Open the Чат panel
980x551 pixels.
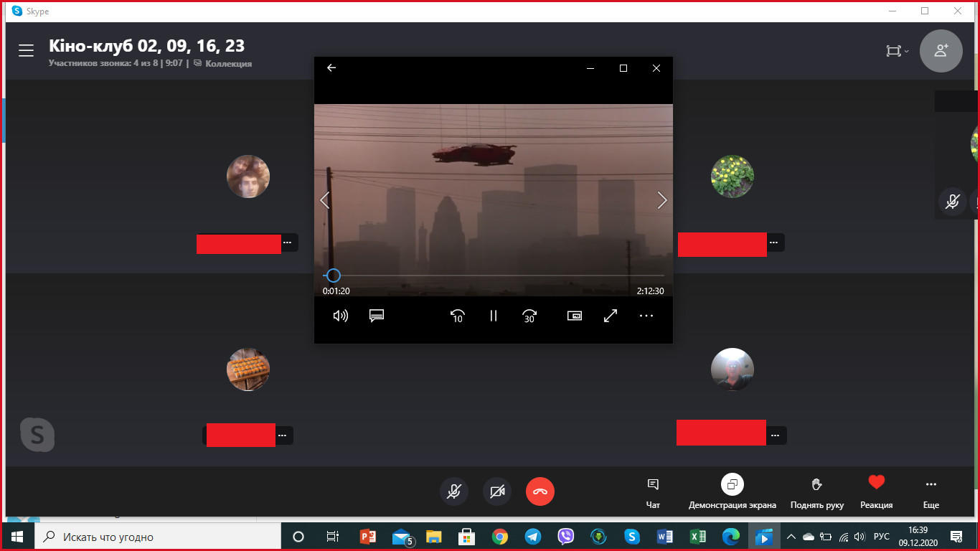[653, 493]
